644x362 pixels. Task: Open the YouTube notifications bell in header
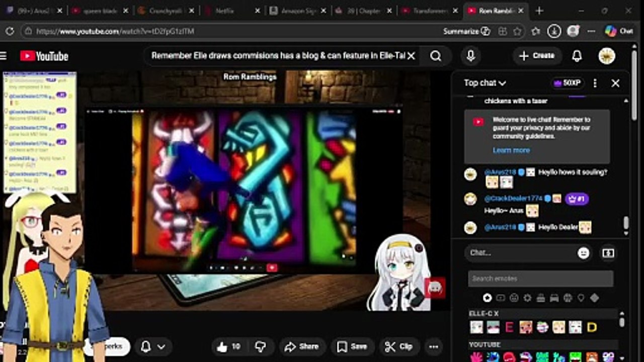(x=577, y=56)
